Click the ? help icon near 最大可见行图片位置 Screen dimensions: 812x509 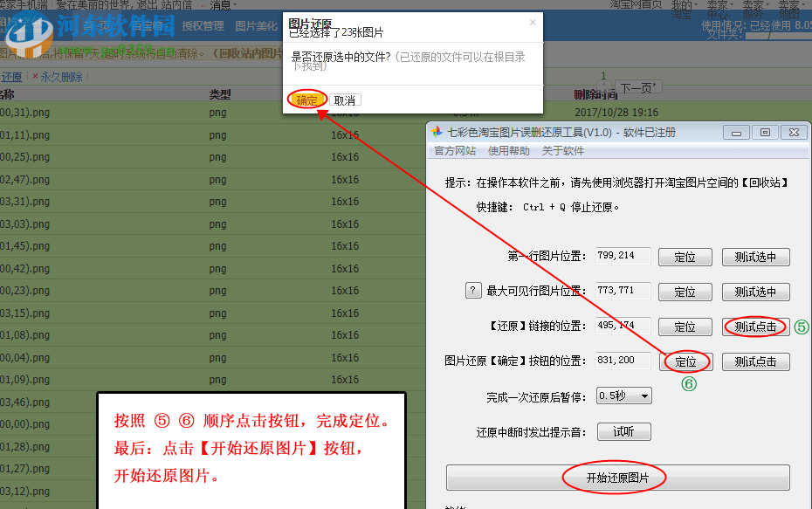[x=473, y=292]
